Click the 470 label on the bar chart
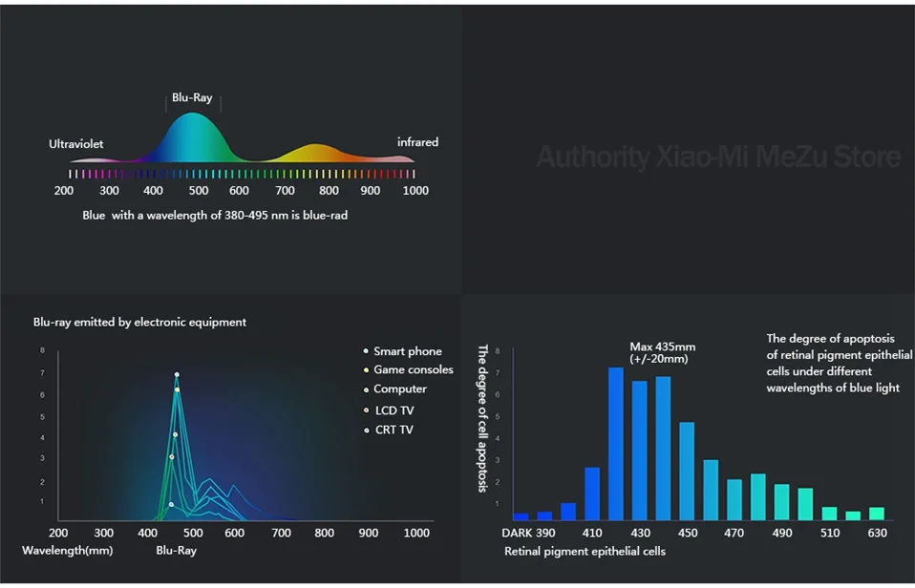The height and width of the screenshot is (588, 915). [734, 534]
